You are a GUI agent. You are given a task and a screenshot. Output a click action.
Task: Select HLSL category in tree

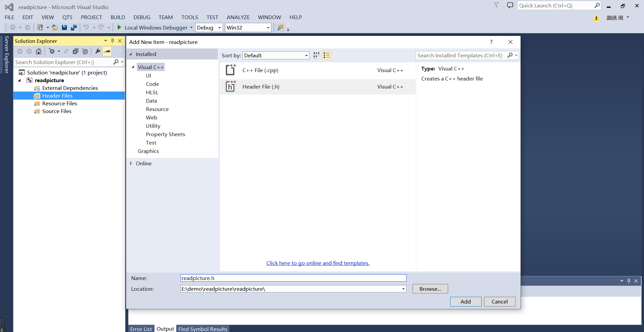[152, 92]
